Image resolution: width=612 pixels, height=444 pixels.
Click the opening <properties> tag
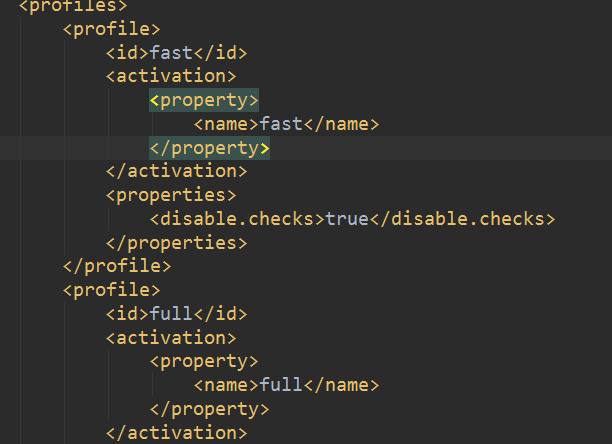click(x=171, y=195)
